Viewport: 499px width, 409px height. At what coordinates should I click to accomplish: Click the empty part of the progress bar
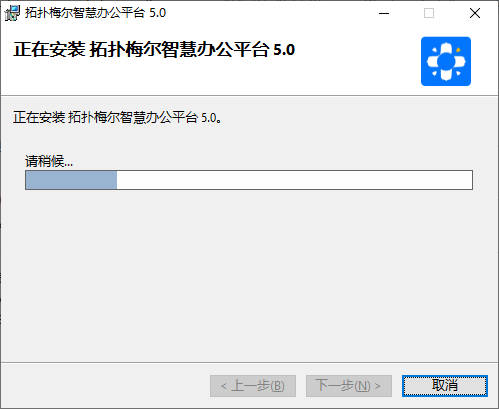pos(294,180)
